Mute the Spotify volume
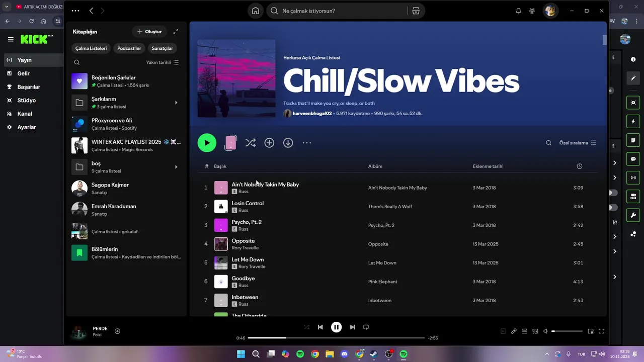The height and width of the screenshot is (362, 644). pyautogui.click(x=546, y=331)
